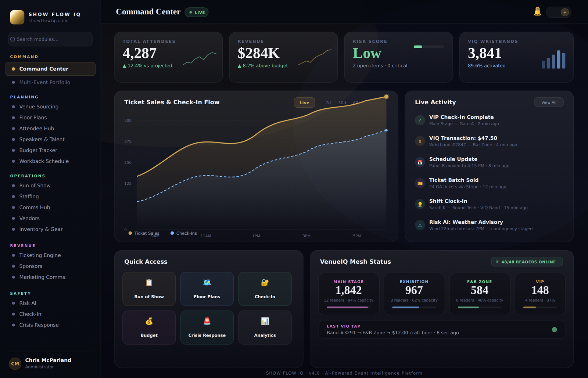Image resolution: width=588 pixels, height=378 pixels.
Task: Click the Risk Score progress bar
Action: click(x=429, y=47)
